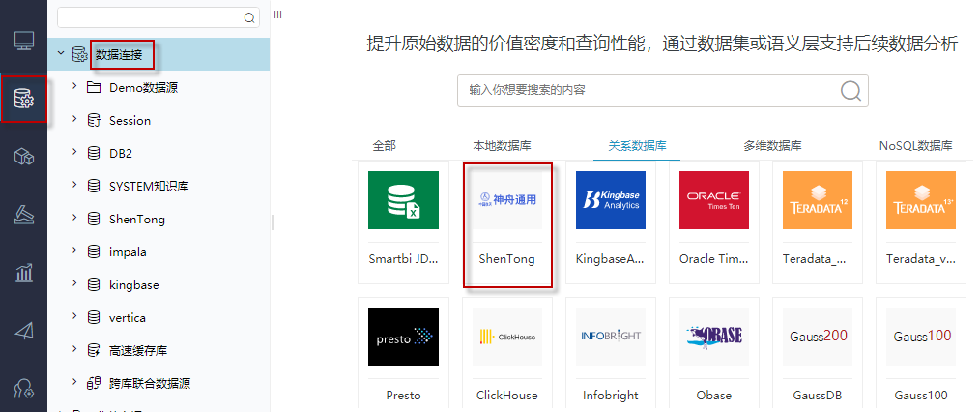Select the 跨库联合数据源 tree item
The width and height of the screenshot is (980, 412).
click(150, 383)
